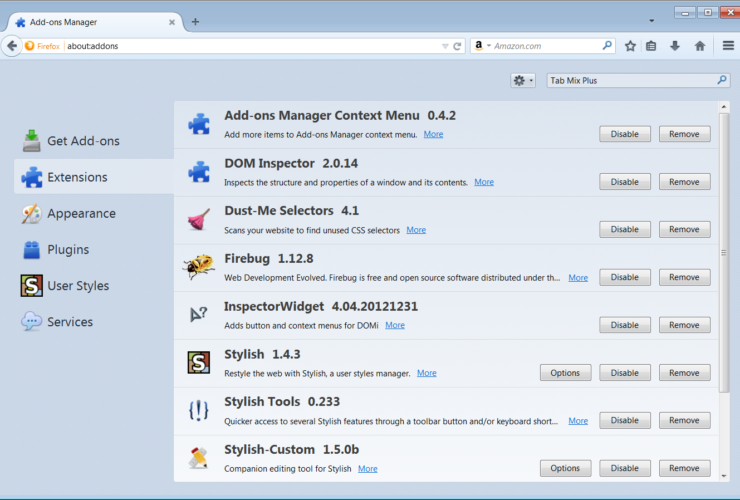The height and width of the screenshot is (500, 740).
Task: Disable DOM Inspector extension
Action: [624, 182]
